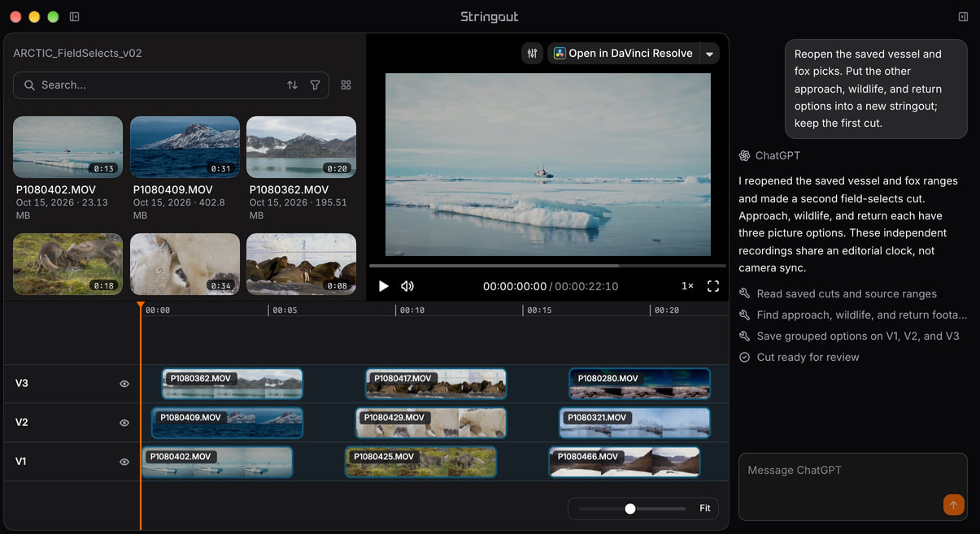Switch to grid view layout icon

click(x=346, y=85)
